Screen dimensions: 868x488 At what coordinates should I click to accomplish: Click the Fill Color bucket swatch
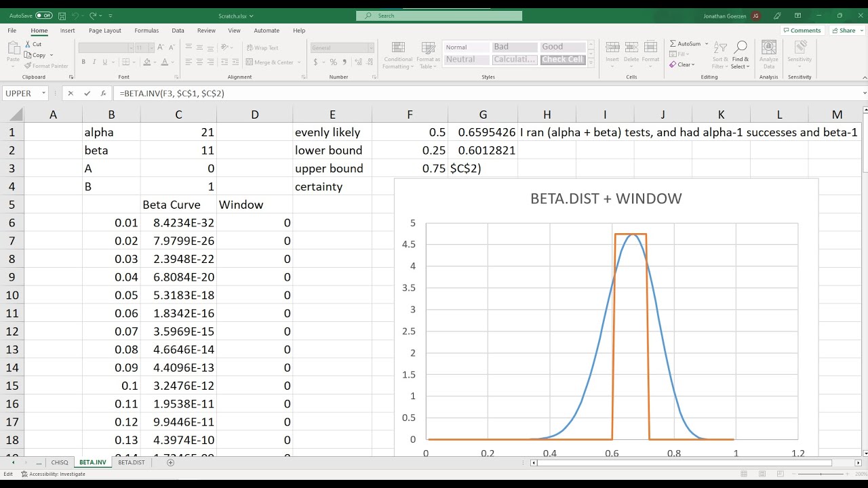click(146, 62)
